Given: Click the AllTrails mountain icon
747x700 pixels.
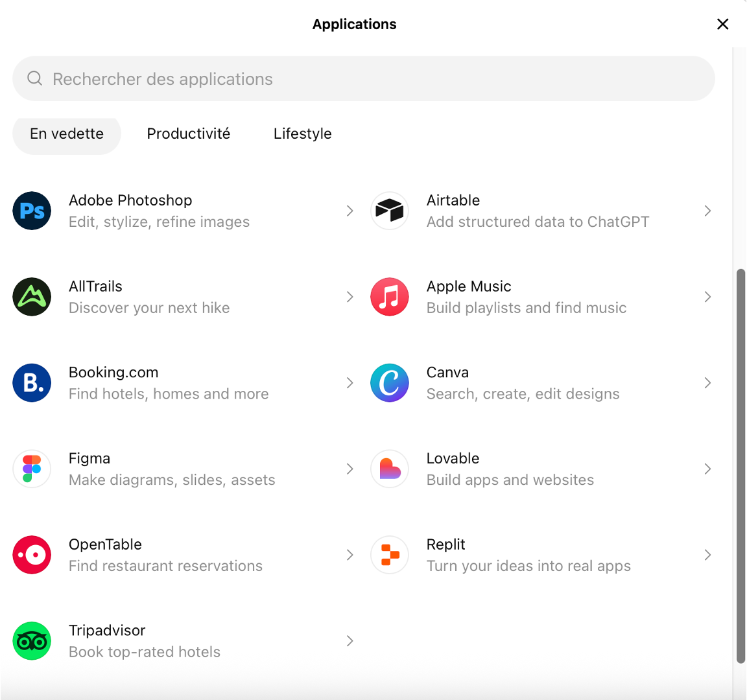Looking at the screenshot, I should (32, 297).
